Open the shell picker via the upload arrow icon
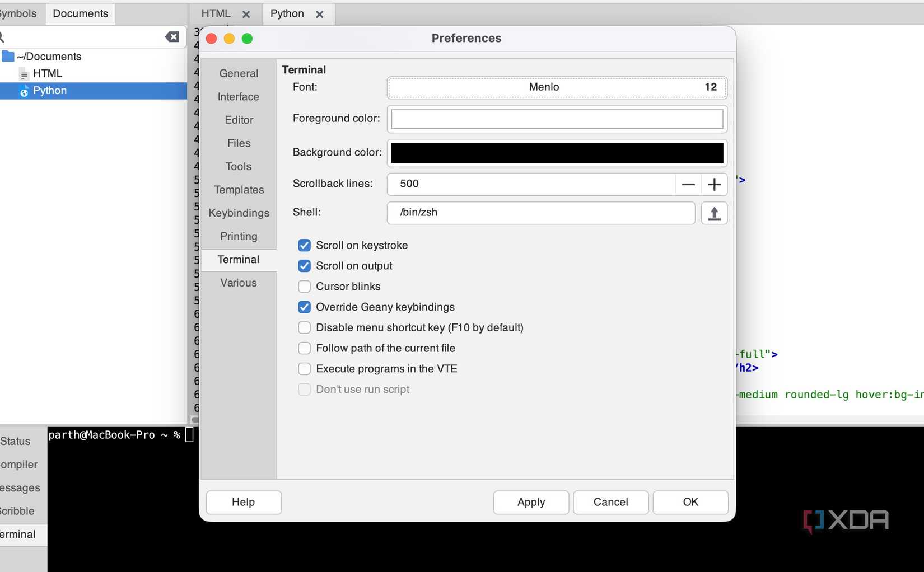The width and height of the screenshot is (924, 572). pyautogui.click(x=714, y=213)
